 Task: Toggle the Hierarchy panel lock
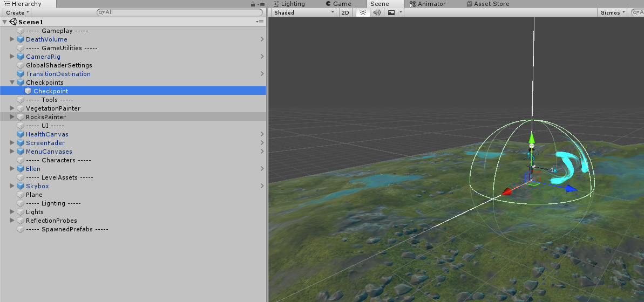point(253,4)
